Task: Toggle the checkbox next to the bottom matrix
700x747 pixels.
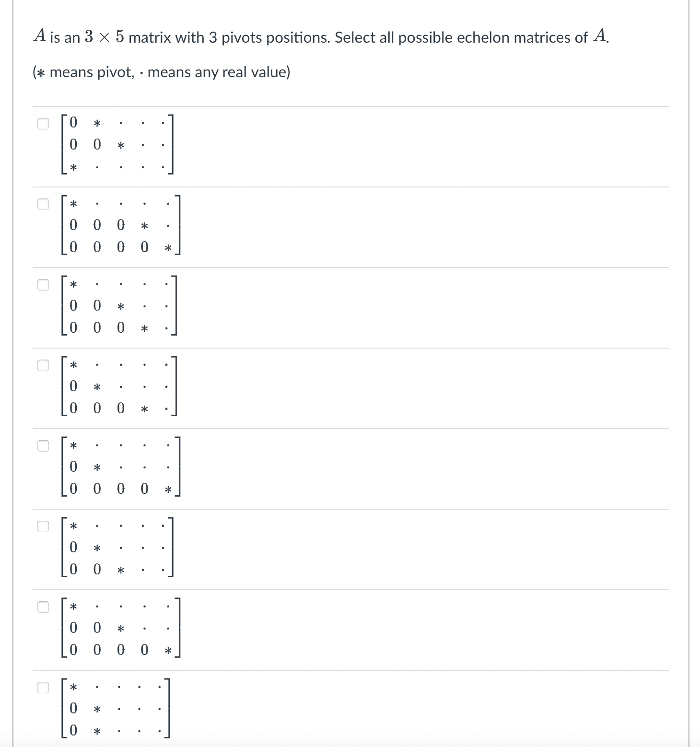Action: (42, 687)
